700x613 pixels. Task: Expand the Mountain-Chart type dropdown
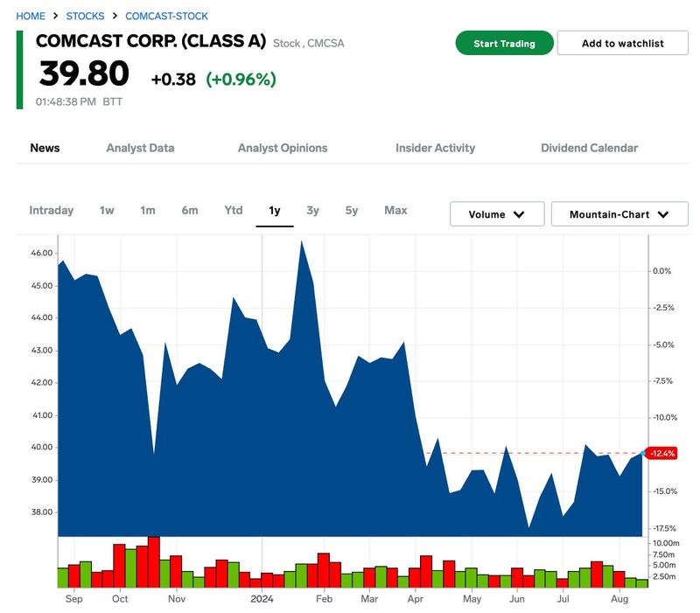tap(619, 214)
